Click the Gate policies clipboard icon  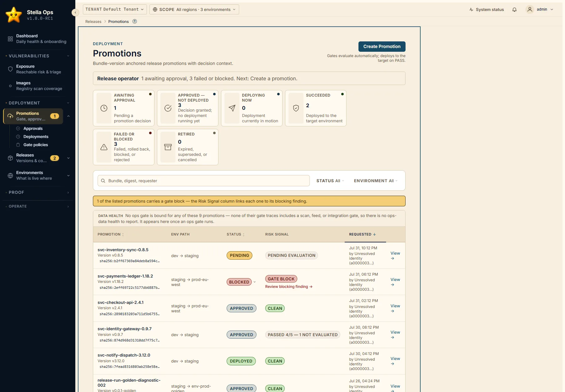[18, 145]
